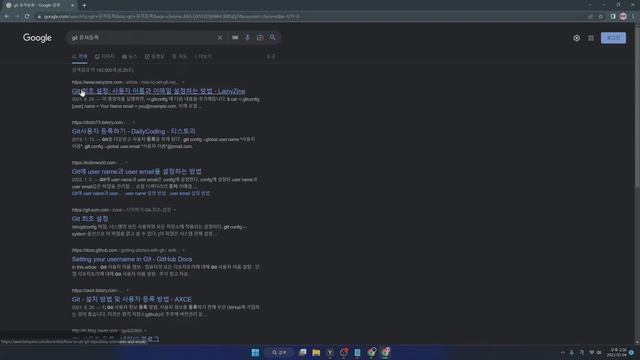This screenshot has height=360, width=640.
Task: Click the address bar URL
Action: click(171, 16)
